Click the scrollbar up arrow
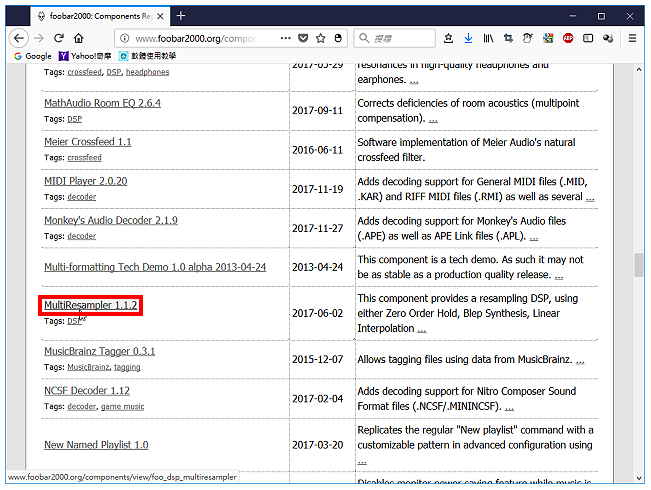This screenshot has width=651, height=490. (x=639, y=69)
